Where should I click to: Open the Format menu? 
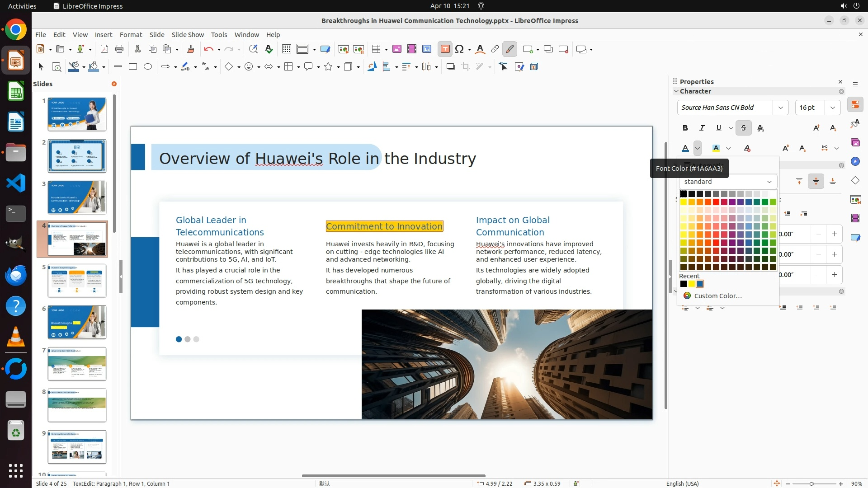click(131, 35)
